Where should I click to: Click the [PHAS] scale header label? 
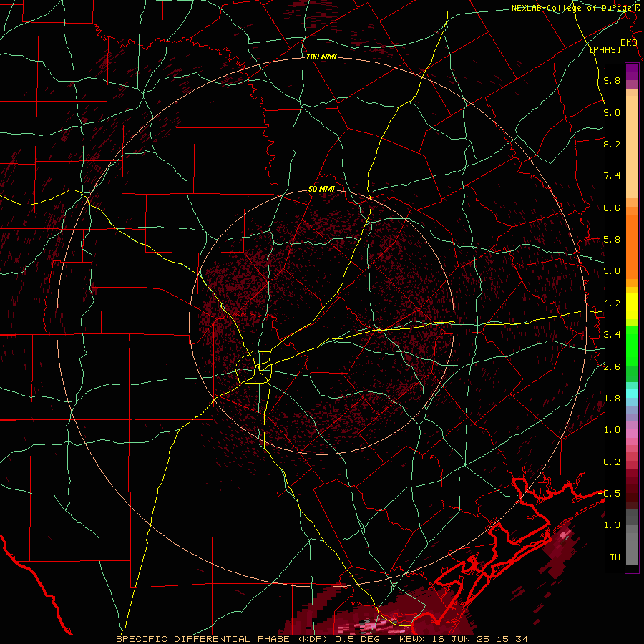pos(605,49)
